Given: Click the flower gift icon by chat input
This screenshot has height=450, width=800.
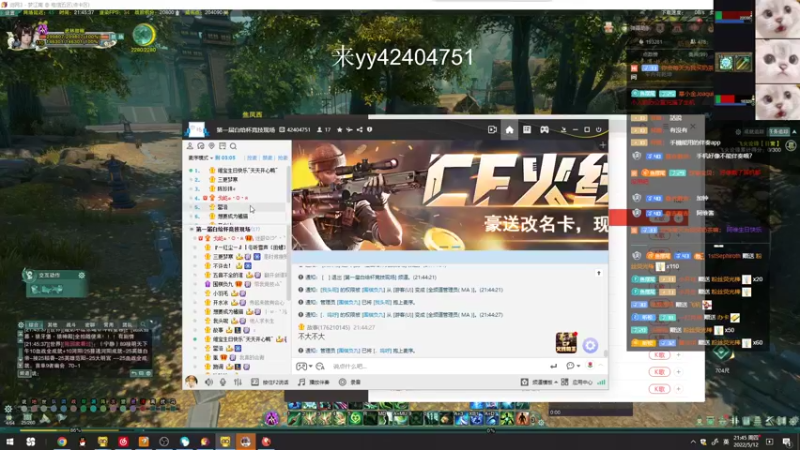Looking at the screenshot, I should pyautogui.click(x=590, y=365).
